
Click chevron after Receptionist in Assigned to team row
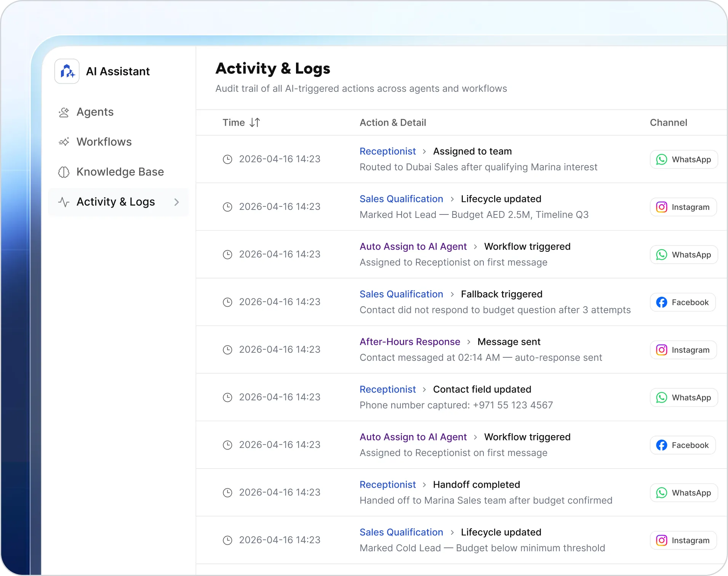coord(424,152)
